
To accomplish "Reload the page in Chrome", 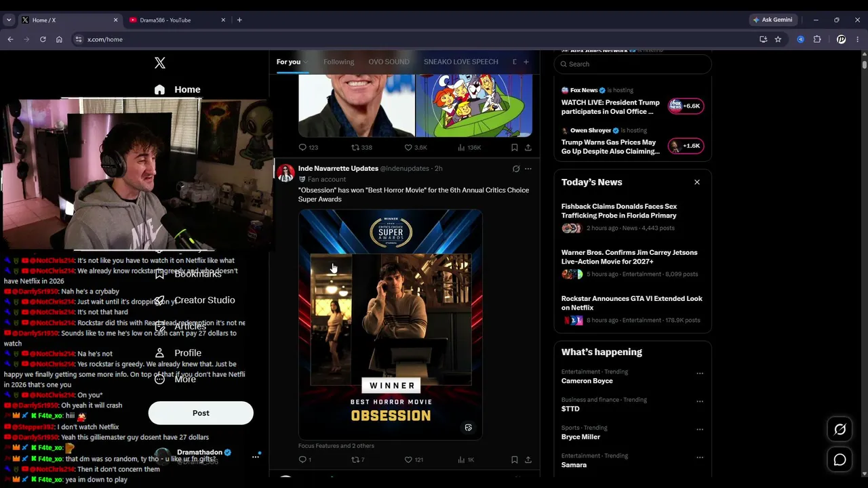I will tap(43, 39).
